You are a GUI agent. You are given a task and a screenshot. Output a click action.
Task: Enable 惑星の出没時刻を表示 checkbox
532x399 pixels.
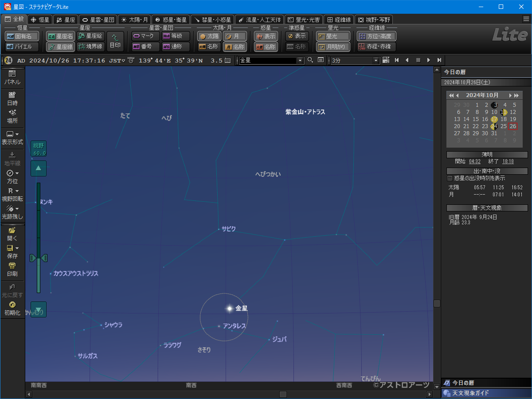(x=450, y=178)
